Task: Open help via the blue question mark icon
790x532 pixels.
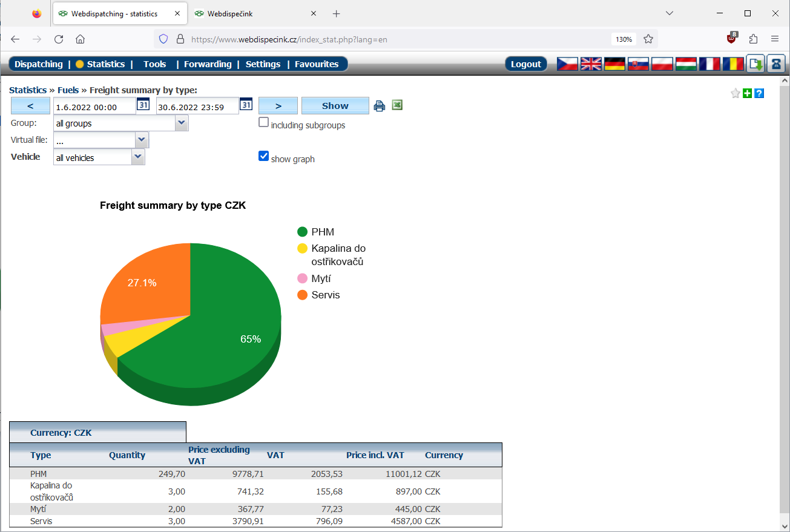Action: [759, 93]
